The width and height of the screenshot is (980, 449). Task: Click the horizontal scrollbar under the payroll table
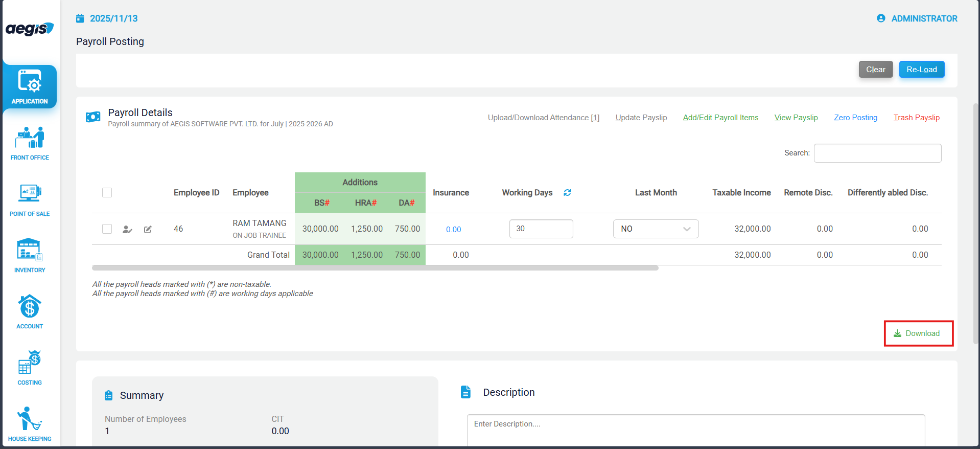(375, 268)
